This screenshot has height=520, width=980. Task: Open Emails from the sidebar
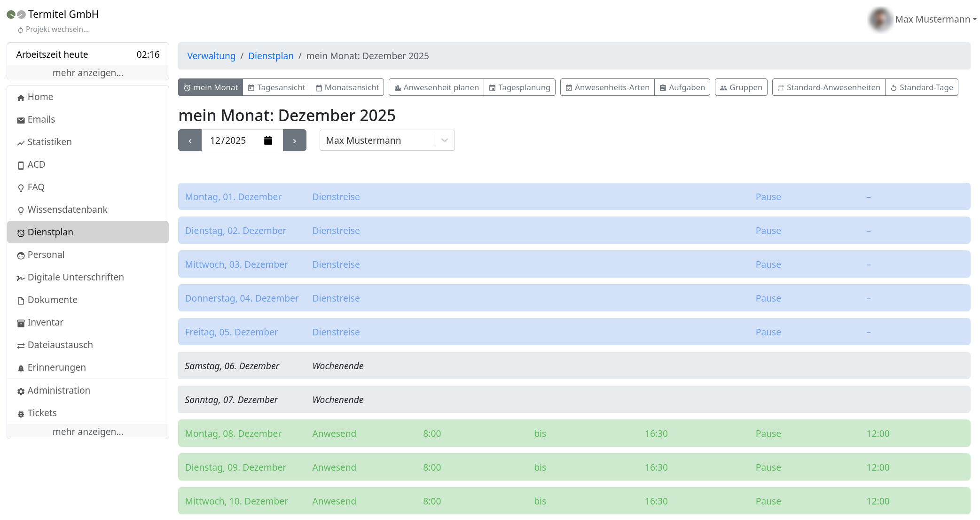pyautogui.click(x=41, y=119)
